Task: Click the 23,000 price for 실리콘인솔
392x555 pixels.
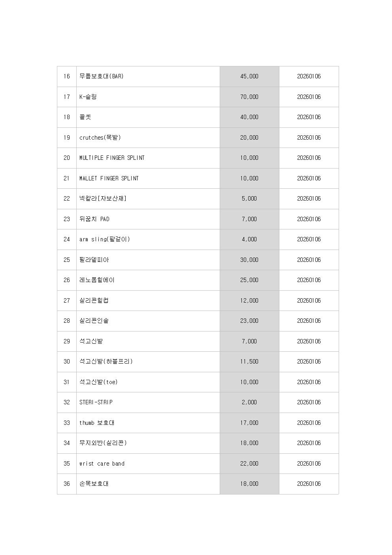Action: (x=249, y=321)
